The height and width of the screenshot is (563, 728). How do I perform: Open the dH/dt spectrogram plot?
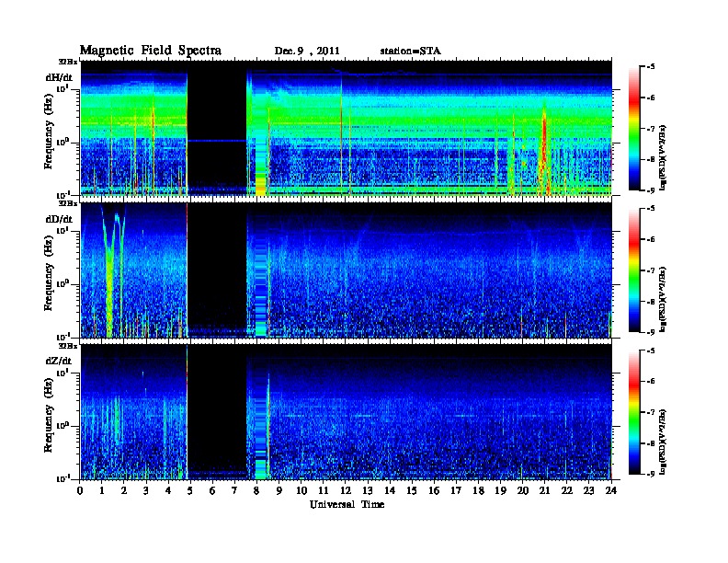pos(347,128)
